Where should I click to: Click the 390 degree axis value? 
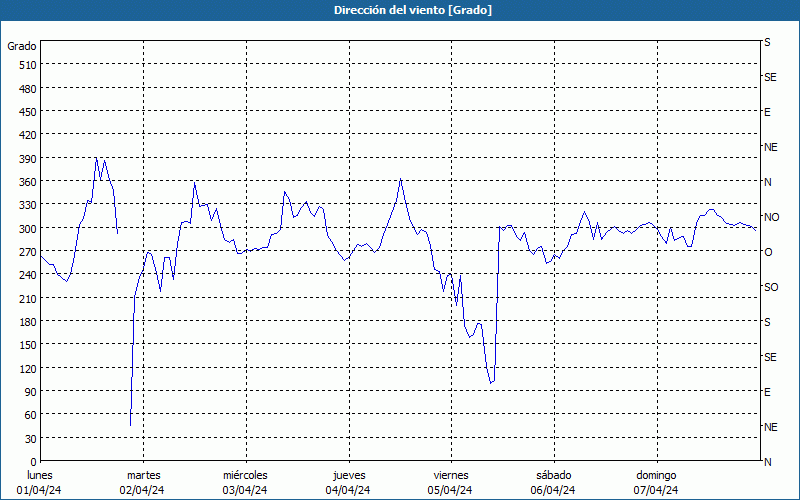(28, 159)
